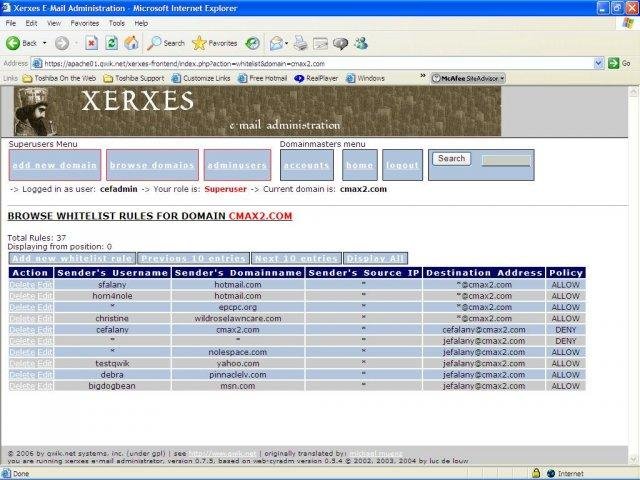The width and height of the screenshot is (640, 480).
Task: Open the File menu
Action: tap(11, 23)
